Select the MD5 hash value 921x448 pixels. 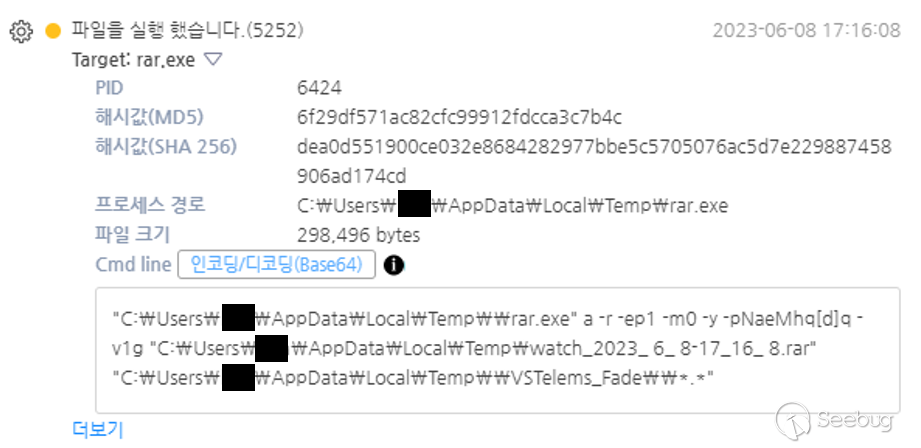click(459, 118)
